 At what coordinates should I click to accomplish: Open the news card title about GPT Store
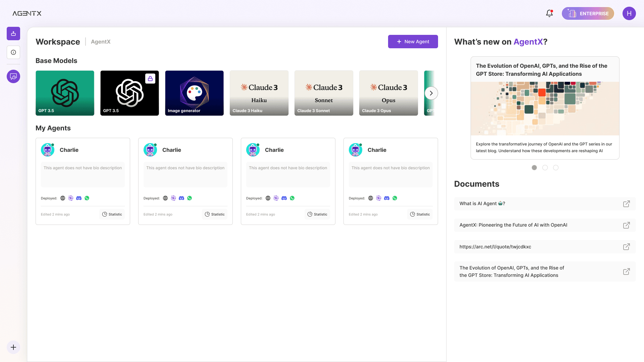pyautogui.click(x=541, y=70)
